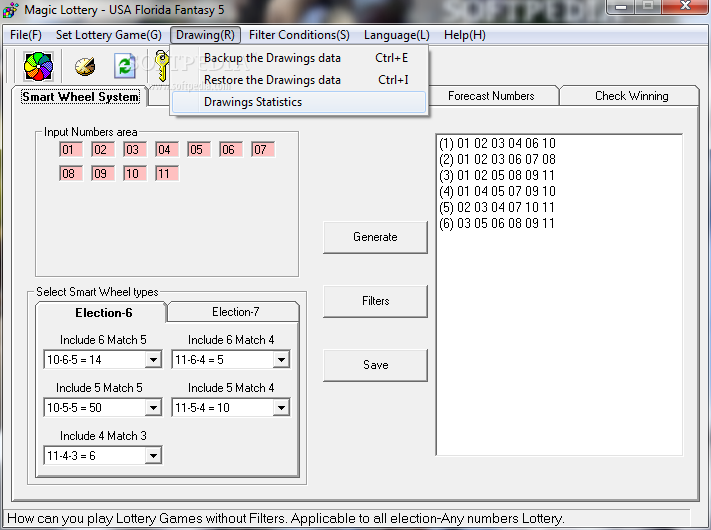
Task: Click input number box 06
Action: tap(231, 150)
